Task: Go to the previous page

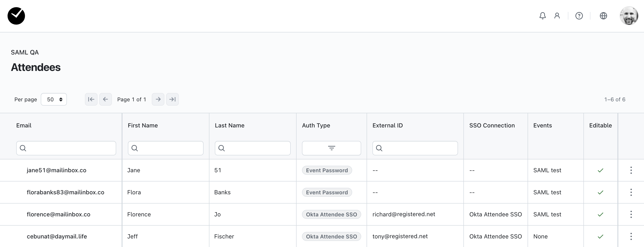Action: (106, 99)
